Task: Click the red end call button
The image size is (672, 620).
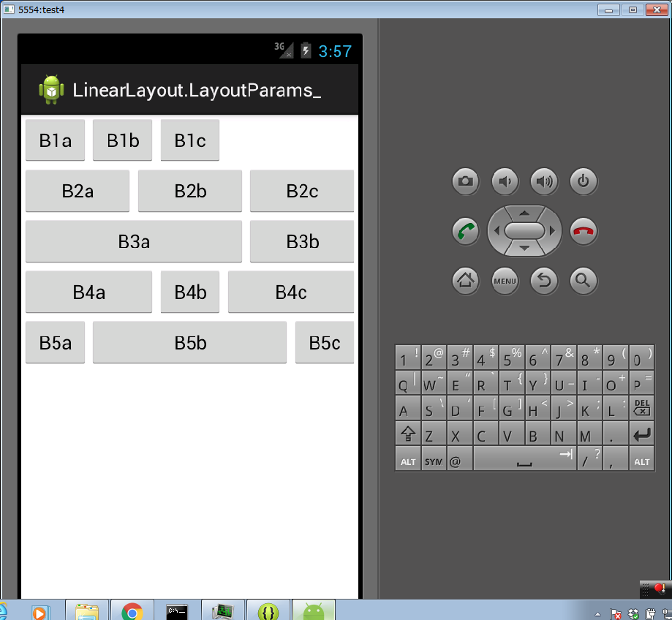Action: click(x=584, y=231)
